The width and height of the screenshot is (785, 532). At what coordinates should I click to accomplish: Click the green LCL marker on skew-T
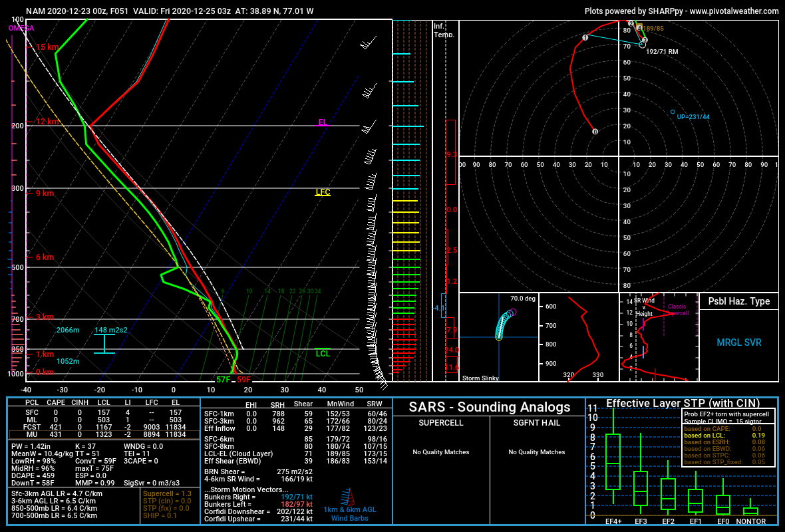[323, 353]
